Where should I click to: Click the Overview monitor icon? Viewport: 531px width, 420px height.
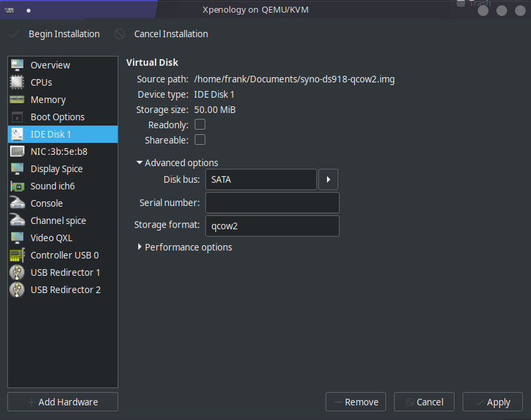17,65
